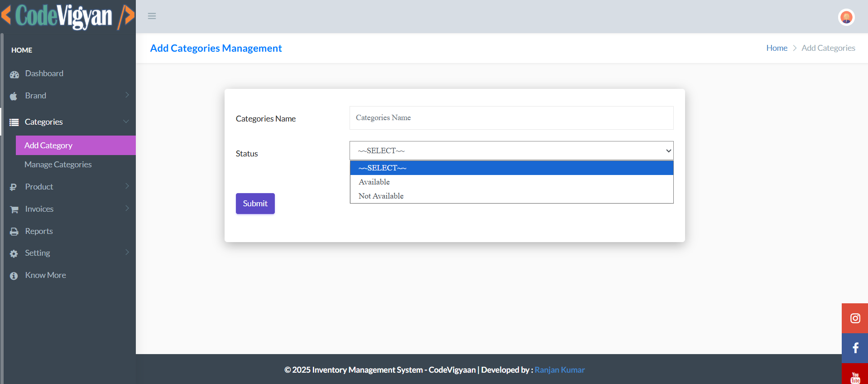Click the Instagram social icon

point(855,318)
